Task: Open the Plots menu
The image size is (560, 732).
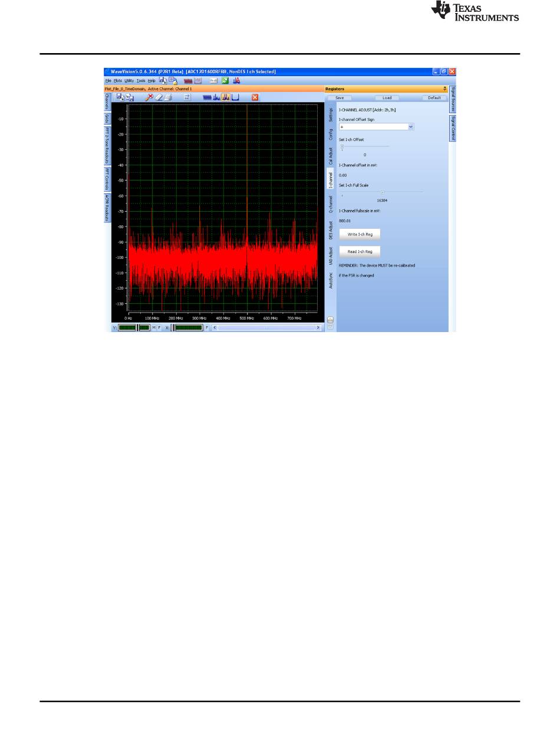Action: 118,81
